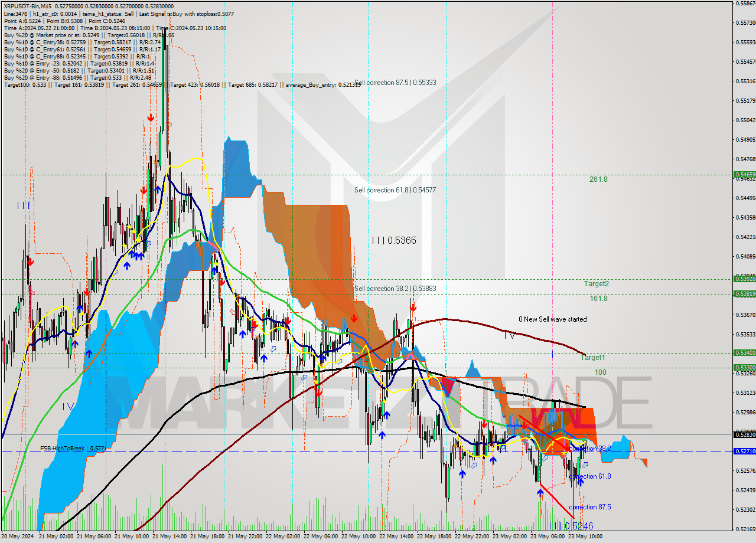
Task: Click the '20 May 2024' time label
Action: (x=18, y=537)
